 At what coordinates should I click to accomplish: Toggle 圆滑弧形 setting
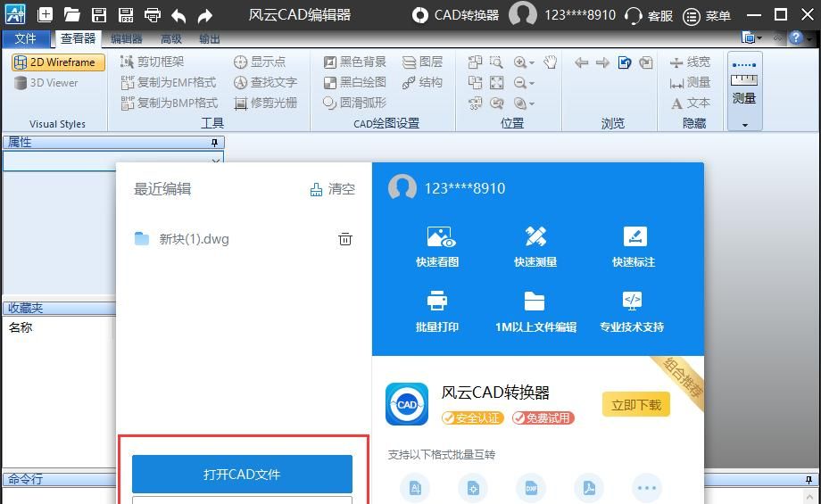[354, 103]
